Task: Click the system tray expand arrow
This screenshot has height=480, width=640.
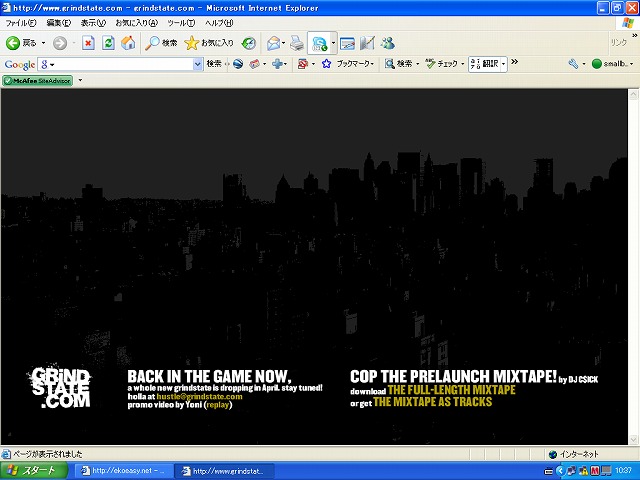Action: tap(560, 471)
